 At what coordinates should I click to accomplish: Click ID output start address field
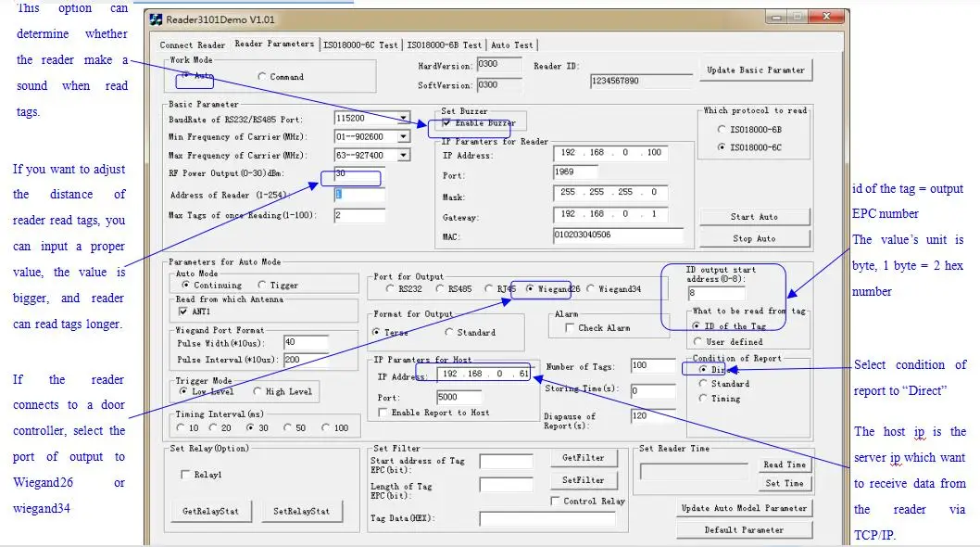[x=716, y=293]
